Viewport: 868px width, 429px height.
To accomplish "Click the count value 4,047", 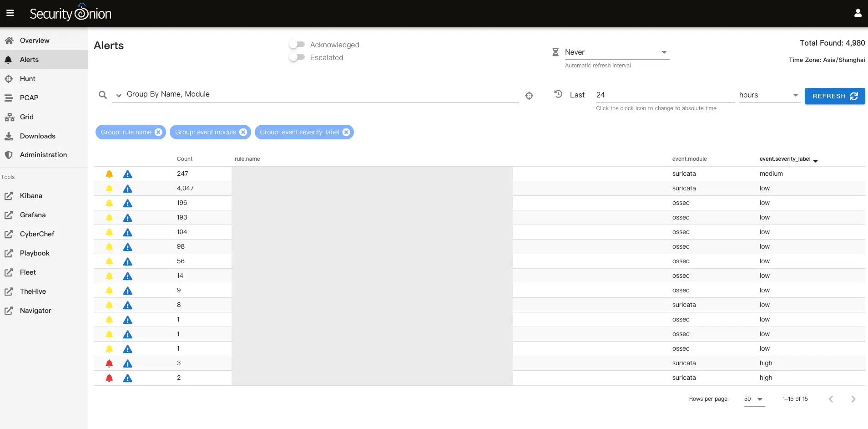I will tap(185, 188).
